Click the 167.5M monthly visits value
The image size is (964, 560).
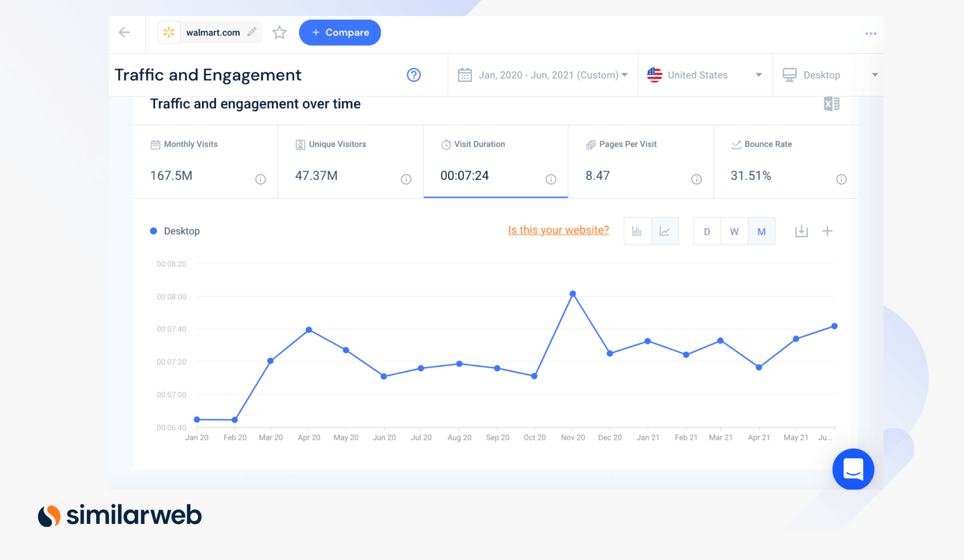click(x=171, y=176)
